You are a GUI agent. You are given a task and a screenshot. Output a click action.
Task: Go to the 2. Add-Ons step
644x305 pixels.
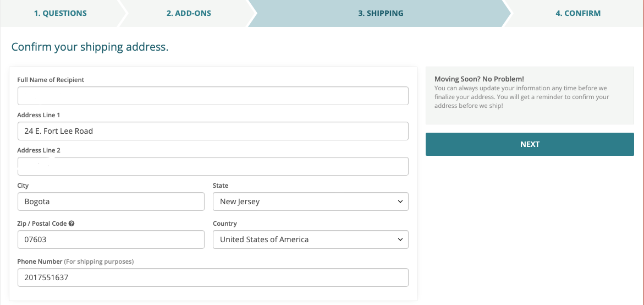pos(189,13)
